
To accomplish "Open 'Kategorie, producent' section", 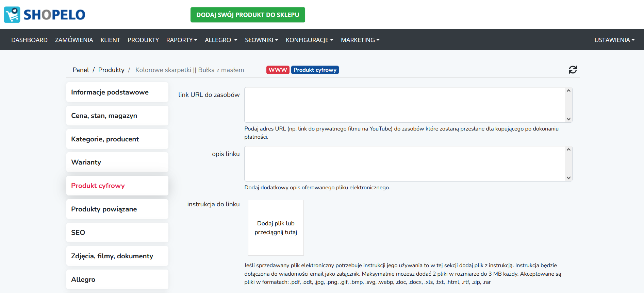I will tap(117, 139).
